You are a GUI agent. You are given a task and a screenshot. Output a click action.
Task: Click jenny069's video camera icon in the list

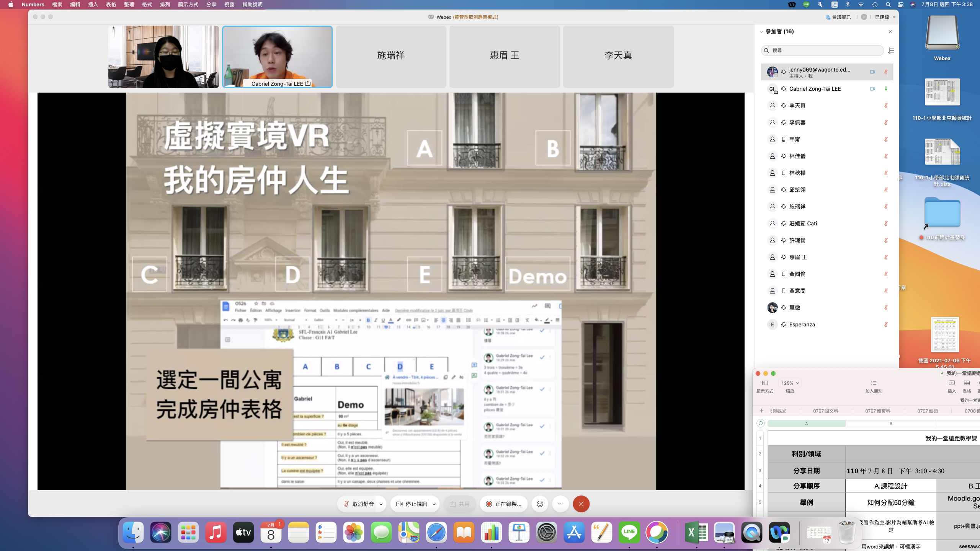point(872,72)
